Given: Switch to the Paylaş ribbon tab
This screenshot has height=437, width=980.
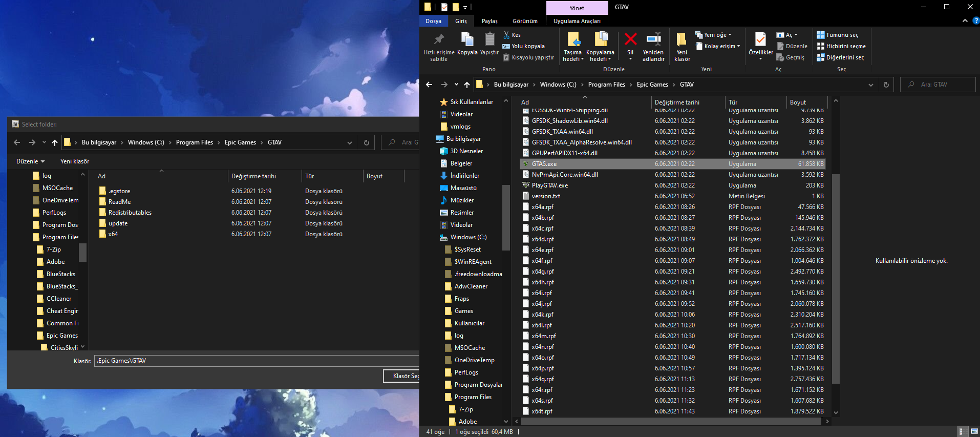Looking at the screenshot, I should [489, 21].
